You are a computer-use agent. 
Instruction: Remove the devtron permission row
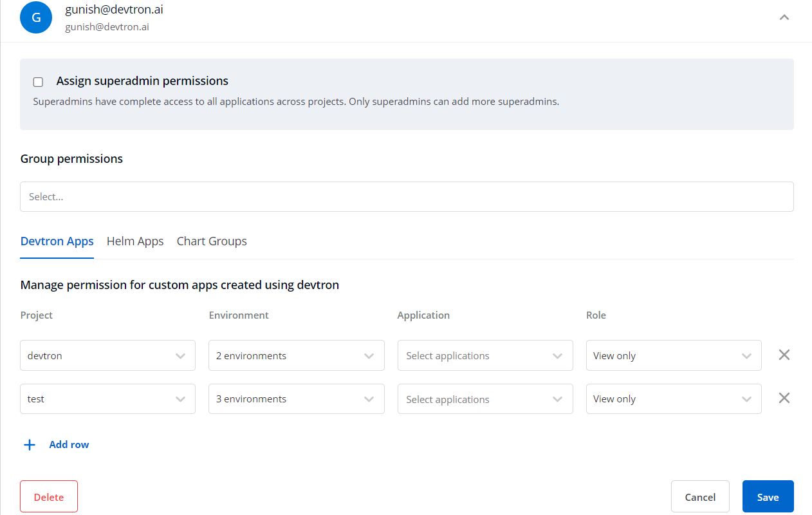[x=784, y=355]
